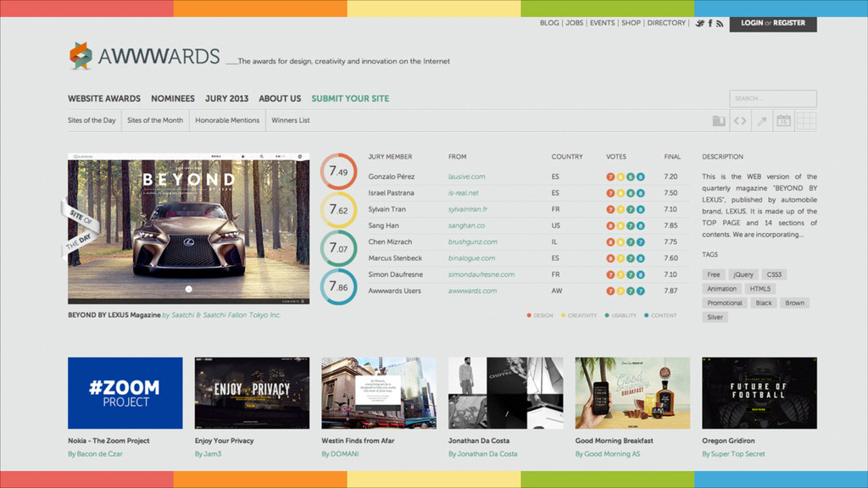Click jury member name Marcus Stenbeck
868x488 pixels.
pos(395,258)
